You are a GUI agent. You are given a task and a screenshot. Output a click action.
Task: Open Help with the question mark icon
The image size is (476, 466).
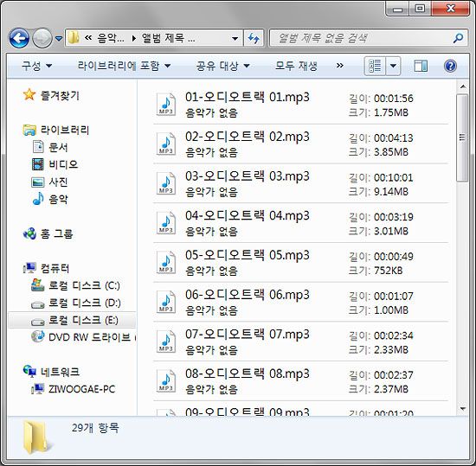point(450,66)
